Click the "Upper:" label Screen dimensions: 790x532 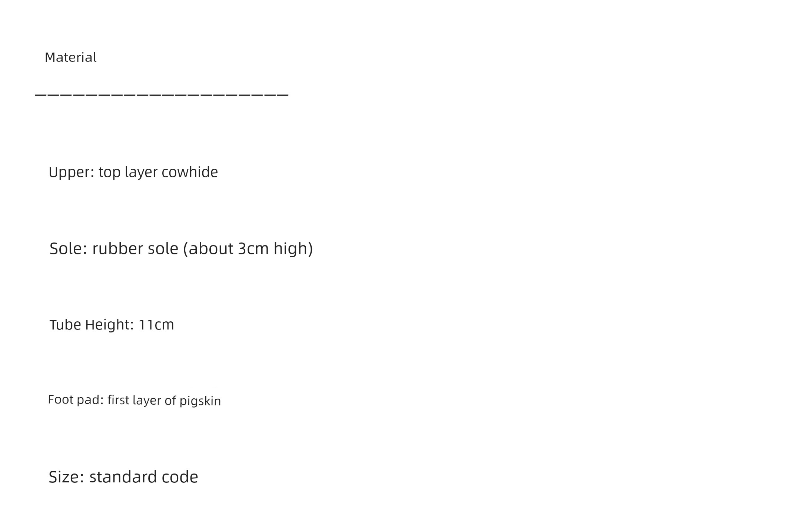pyautogui.click(x=72, y=173)
